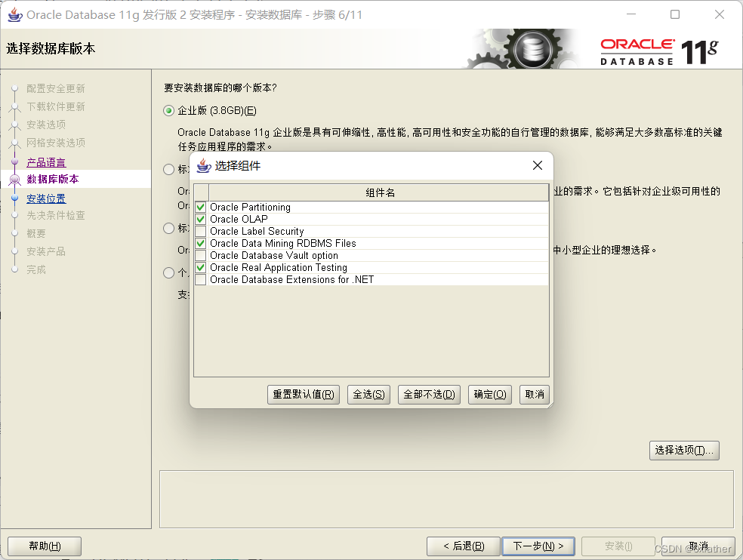Image resolution: width=743 pixels, height=560 pixels.
Task: Click the Java icon in the main title bar
Action: (15, 14)
